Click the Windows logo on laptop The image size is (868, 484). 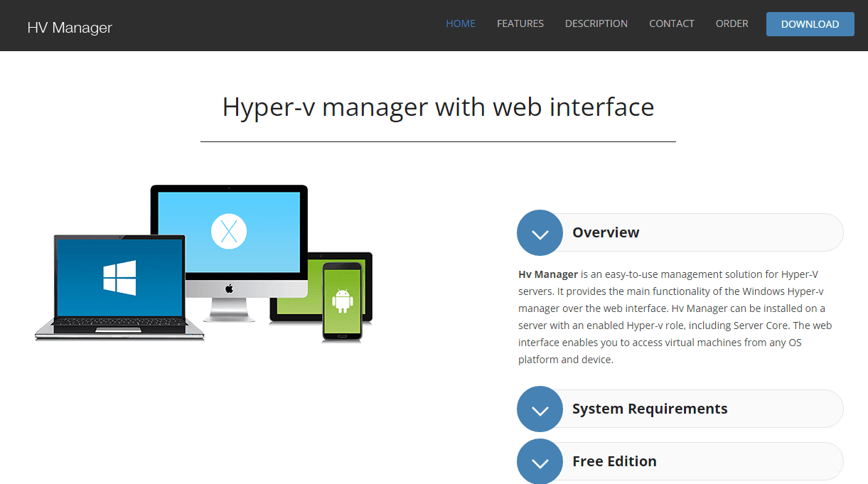click(x=119, y=277)
